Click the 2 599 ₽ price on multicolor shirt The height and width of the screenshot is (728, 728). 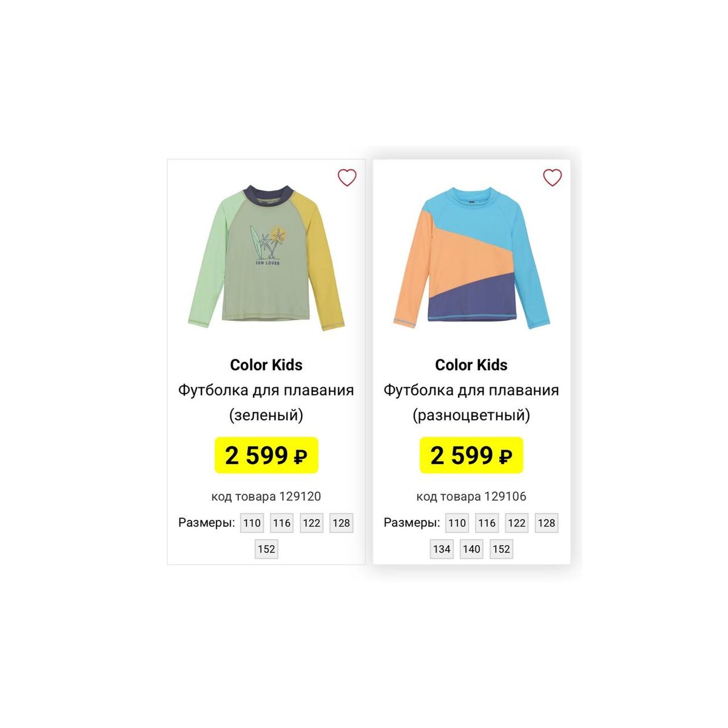(x=471, y=455)
